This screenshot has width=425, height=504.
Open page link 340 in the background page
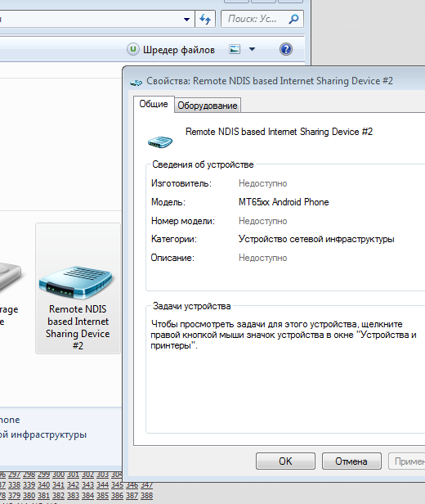coord(43,485)
